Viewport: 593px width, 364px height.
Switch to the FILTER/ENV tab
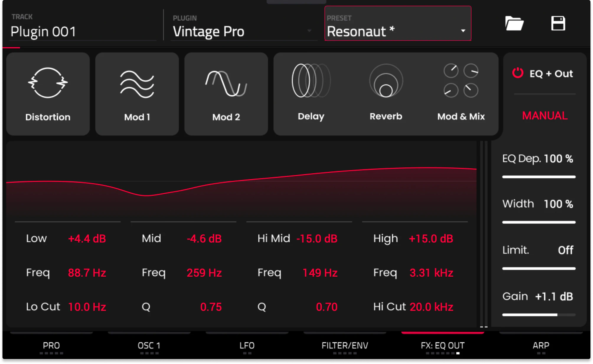coord(345,345)
